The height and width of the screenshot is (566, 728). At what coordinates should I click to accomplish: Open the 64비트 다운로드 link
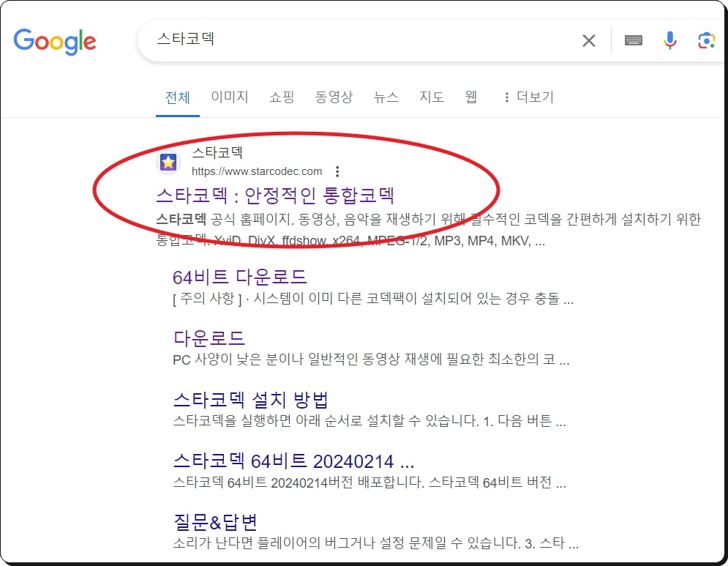click(x=239, y=277)
